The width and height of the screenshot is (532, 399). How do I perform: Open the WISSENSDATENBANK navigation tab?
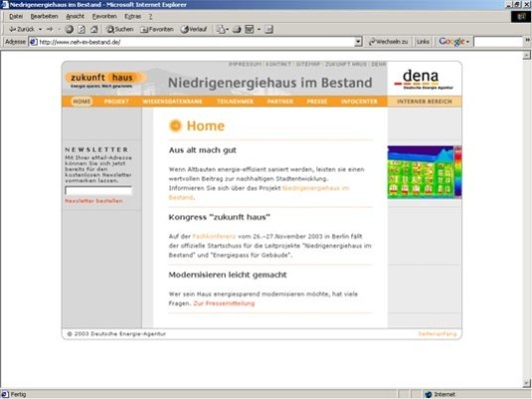point(173,102)
